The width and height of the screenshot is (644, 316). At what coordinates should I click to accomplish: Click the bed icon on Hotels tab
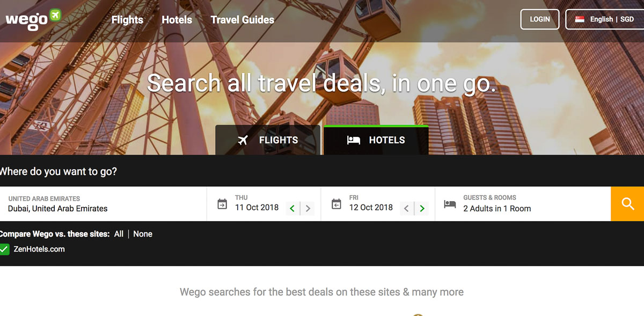pyautogui.click(x=353, y=141)
